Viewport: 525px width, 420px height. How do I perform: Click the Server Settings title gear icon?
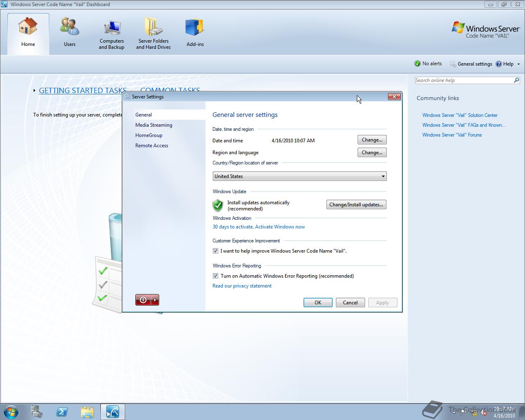127,97
